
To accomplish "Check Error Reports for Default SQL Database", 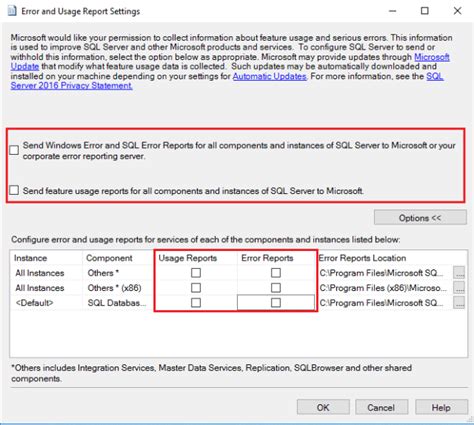I will pos(276,303).
